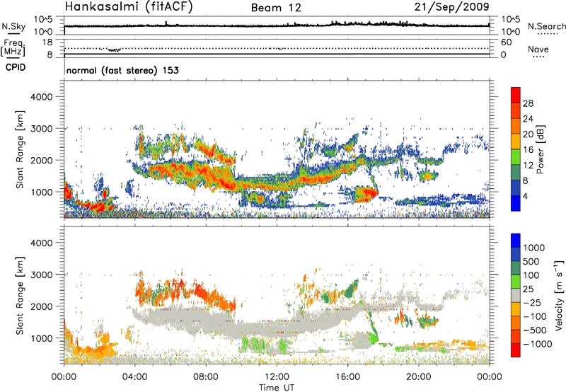Viewport: 566px width, 392px height.
Task: Click the '12' label on the Power color bar
Action: 528,166
